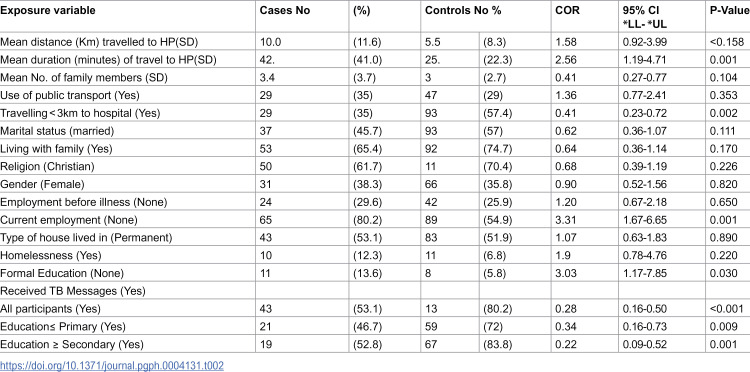Select the Gender (Female) row label
This screenshot has width=750, height=372.
[42, 184]
